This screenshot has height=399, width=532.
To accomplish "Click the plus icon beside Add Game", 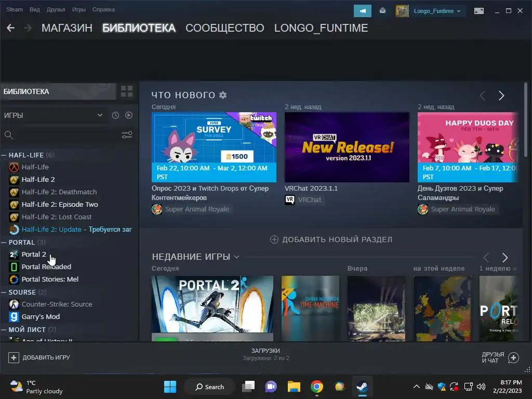I will (x=14, y=357).
